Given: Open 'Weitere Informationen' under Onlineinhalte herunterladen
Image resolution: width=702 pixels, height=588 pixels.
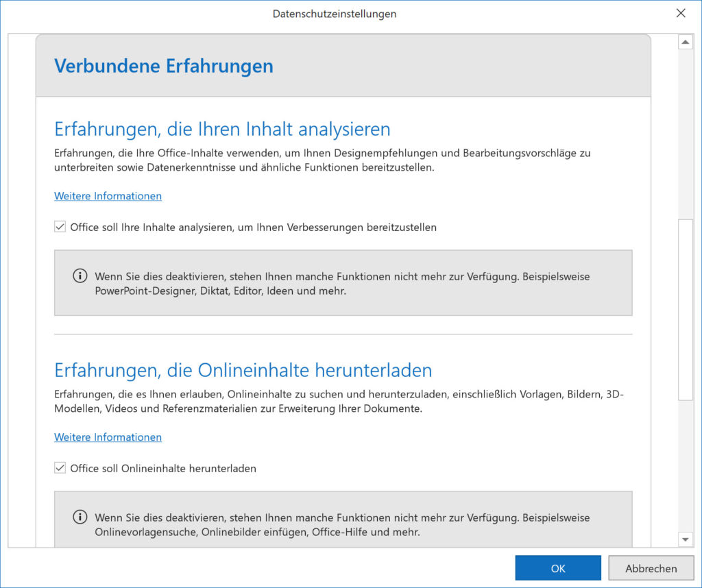Looking at the screenshot, I should click(108, 437).
